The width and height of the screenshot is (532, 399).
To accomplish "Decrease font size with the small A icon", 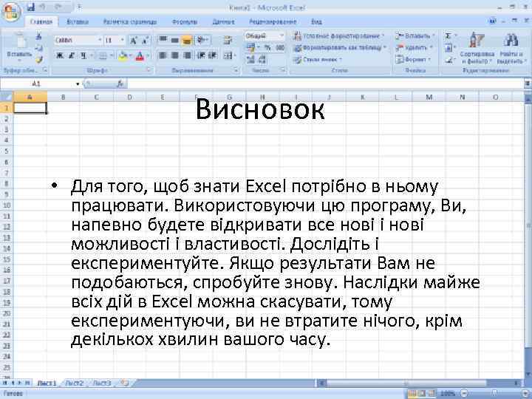I will 145,41.
